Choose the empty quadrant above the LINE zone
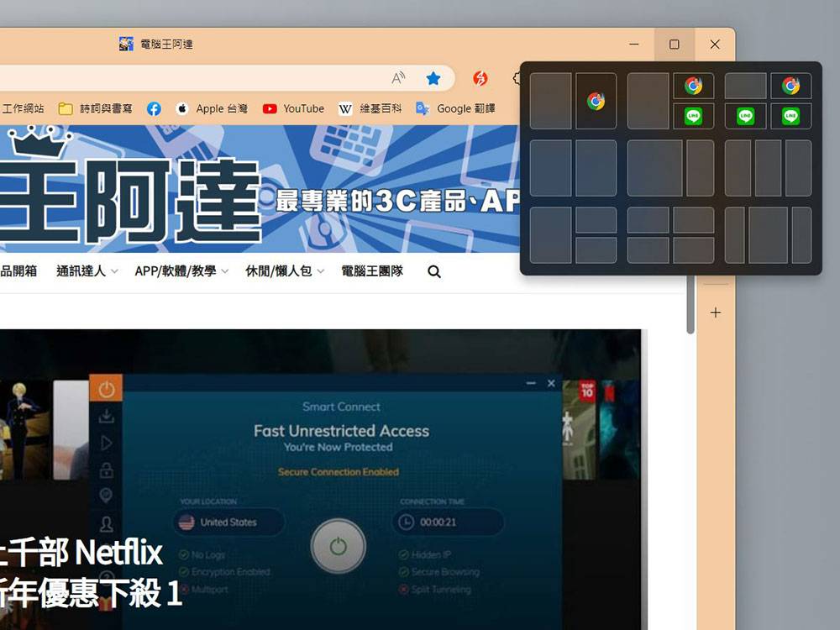840x630 pixels. (x=745, y=86)
